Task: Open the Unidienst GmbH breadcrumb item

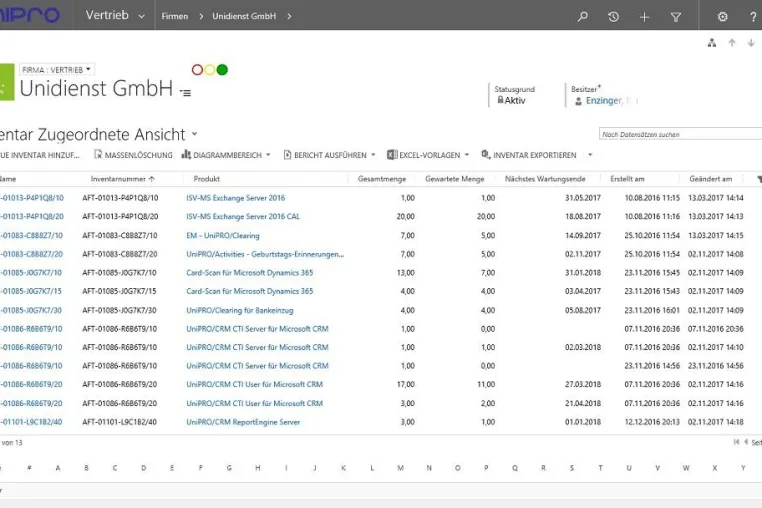Action: tap(244, 17)
